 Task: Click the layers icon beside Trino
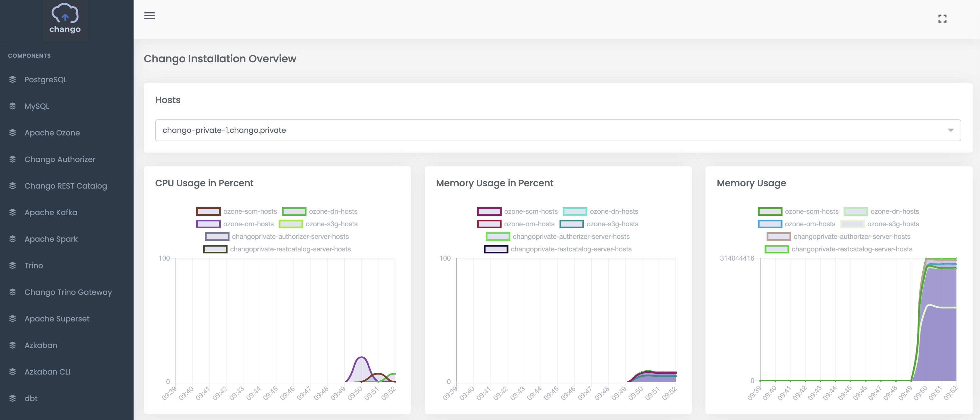tap(13, 265)
